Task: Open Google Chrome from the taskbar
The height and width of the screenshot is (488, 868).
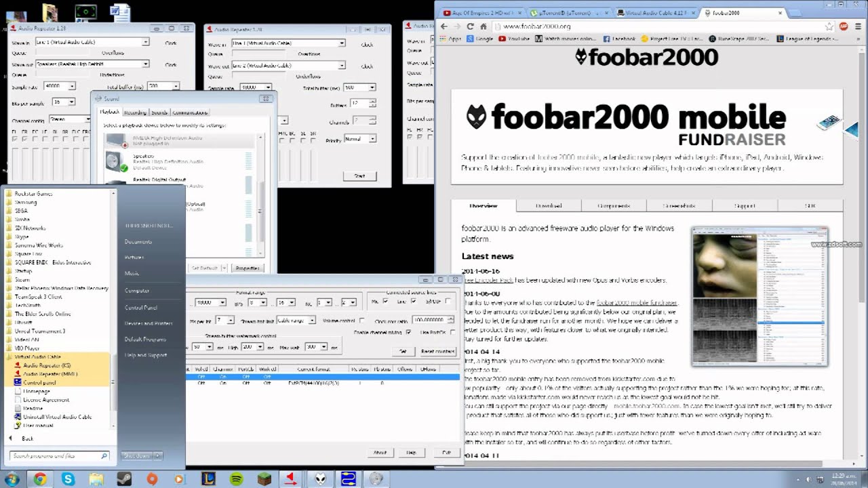Action: click(x=40, y=479)
